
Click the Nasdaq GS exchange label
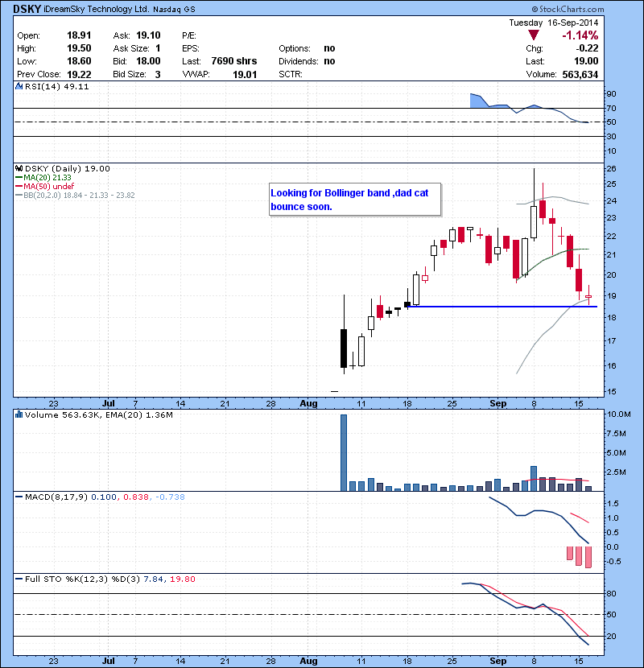(174, 10)
